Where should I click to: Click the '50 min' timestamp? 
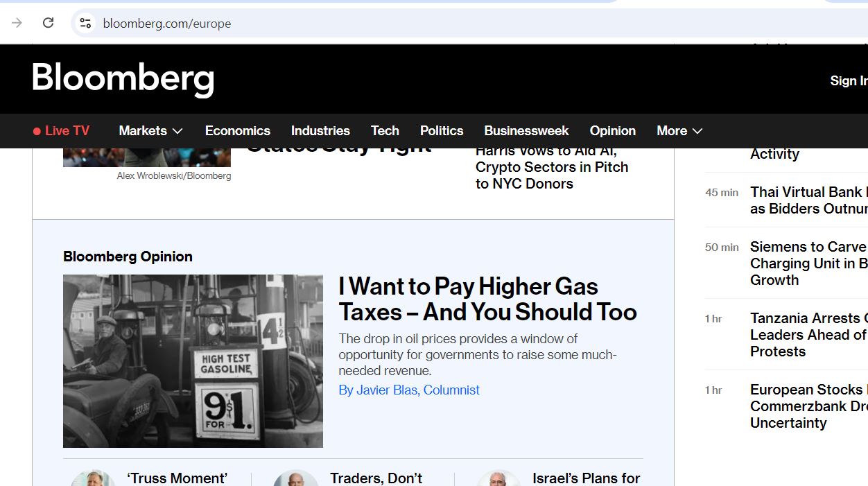[722, 247]
